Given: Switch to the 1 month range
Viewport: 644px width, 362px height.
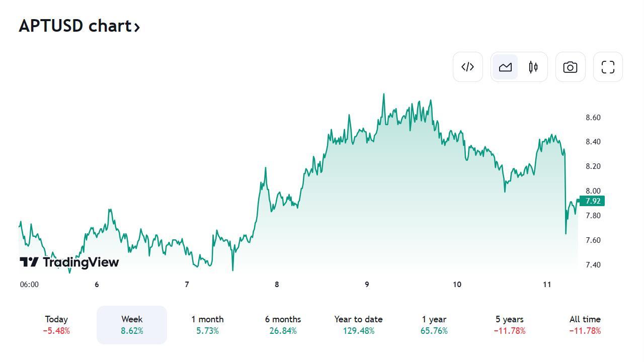Looking at the screenshot, I should tap(207, 325).
